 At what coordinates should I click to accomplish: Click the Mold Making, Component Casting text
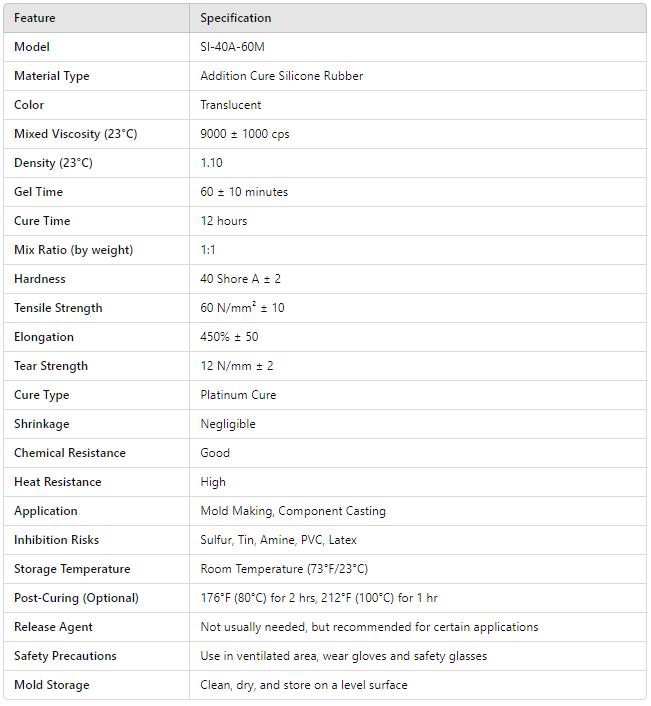[x=293, y=511]
